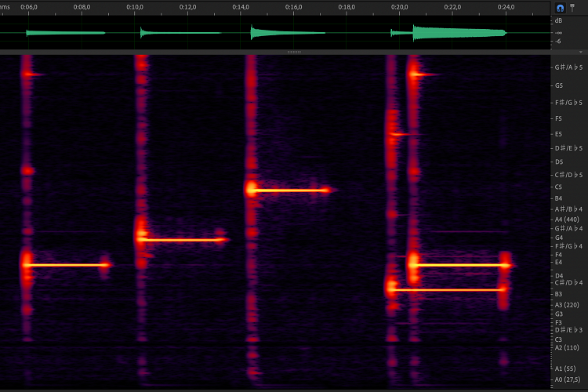
Task: Click the 0:10,0 mark on the time ruler
Action: [x=135, y=7]
